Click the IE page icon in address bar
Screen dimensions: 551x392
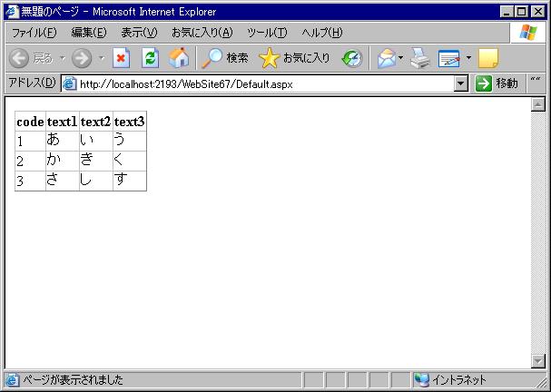[70, 83]
